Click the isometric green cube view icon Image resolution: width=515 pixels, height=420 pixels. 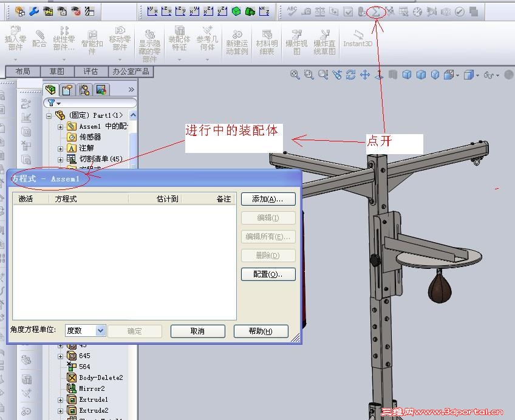pos(236,12)
